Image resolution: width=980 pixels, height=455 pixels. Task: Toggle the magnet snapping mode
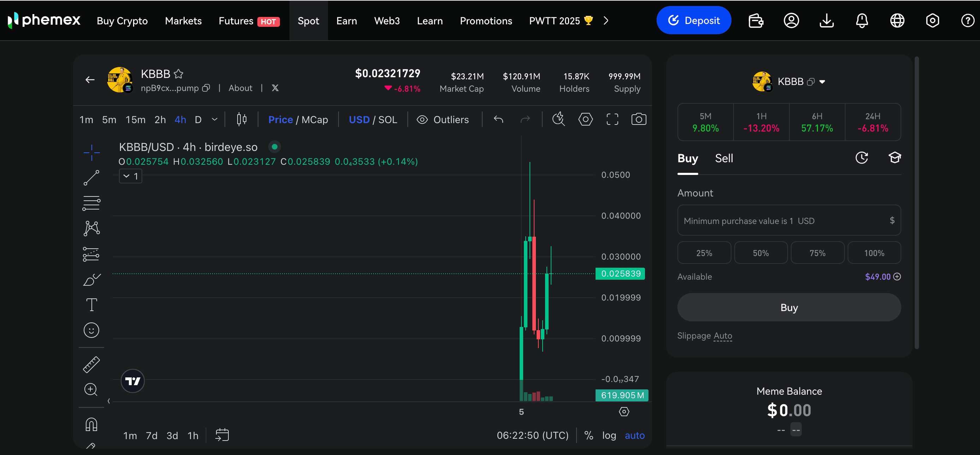[91, 424]
